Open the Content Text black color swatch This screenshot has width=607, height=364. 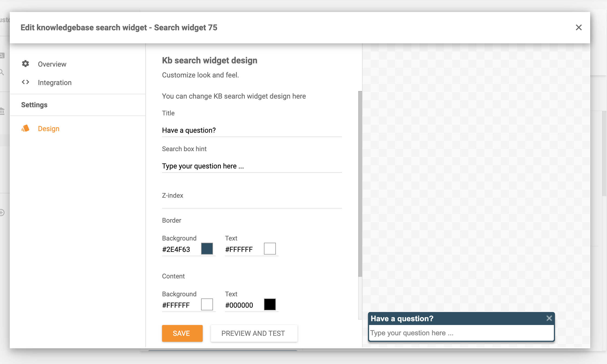[x=270, y=304]
